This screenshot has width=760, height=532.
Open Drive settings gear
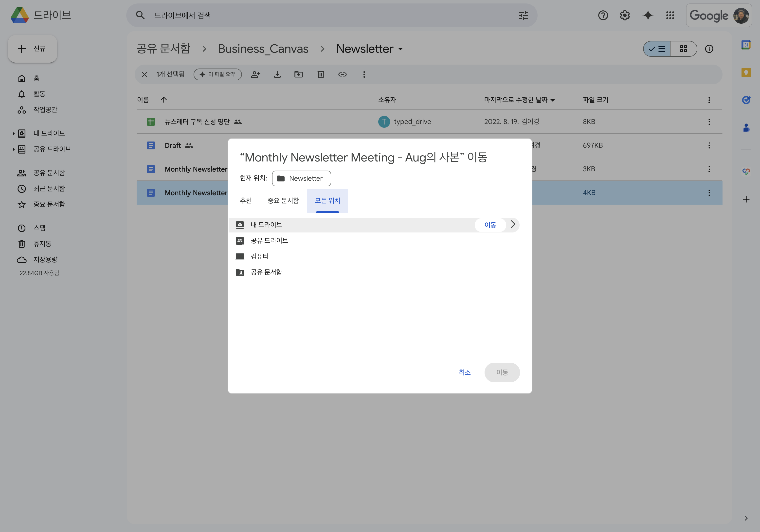click(625, 15)
